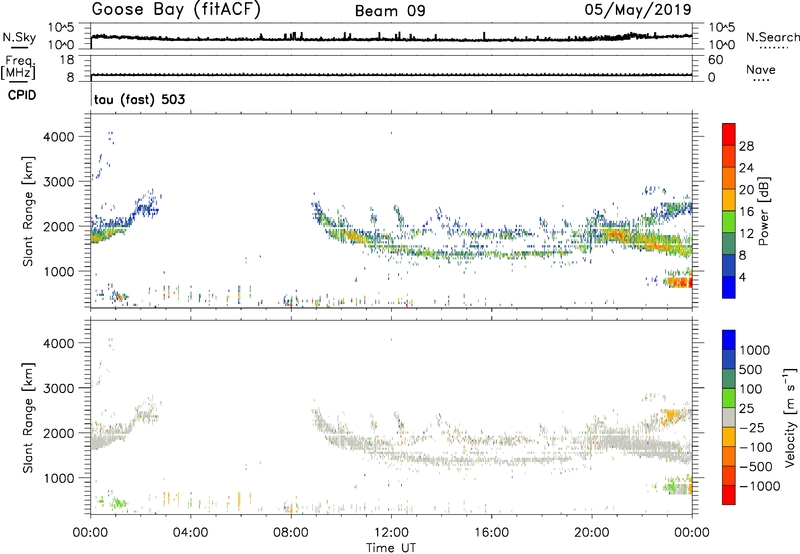
Task: Click the "-100" label on the velocity colorbar
Action: (x=756, y=447)
